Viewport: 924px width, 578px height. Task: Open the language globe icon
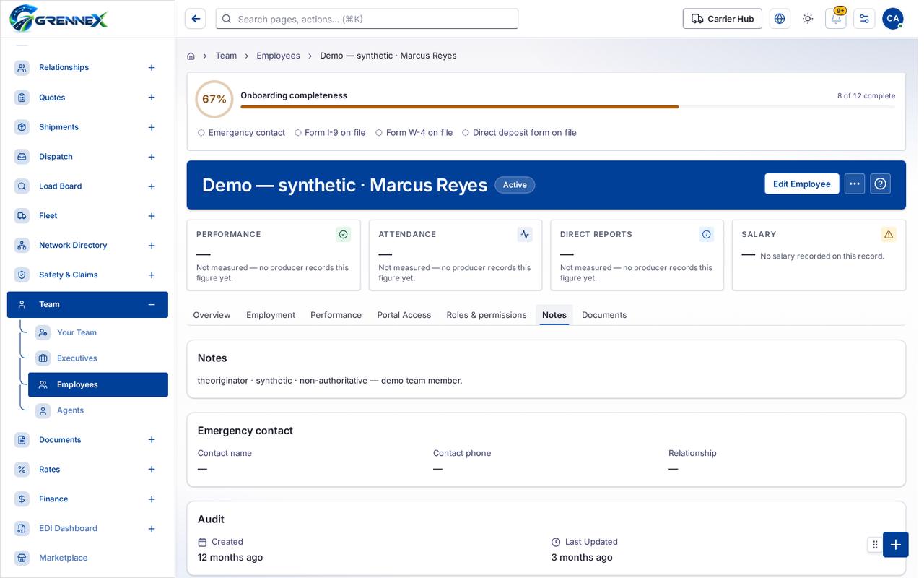coord(780,19)
